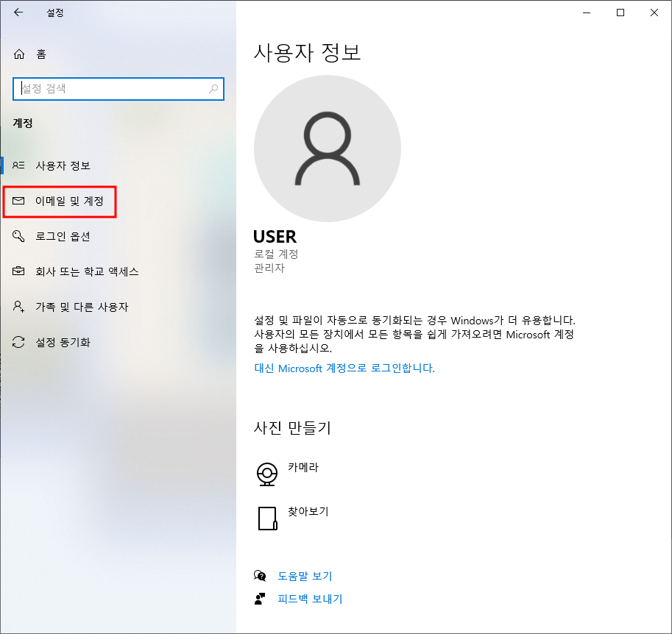This screenshot has height=634, width=672.
Task: Click the person-plus icon for 가족 및 다른 사용자
Action: pos(18,306)
